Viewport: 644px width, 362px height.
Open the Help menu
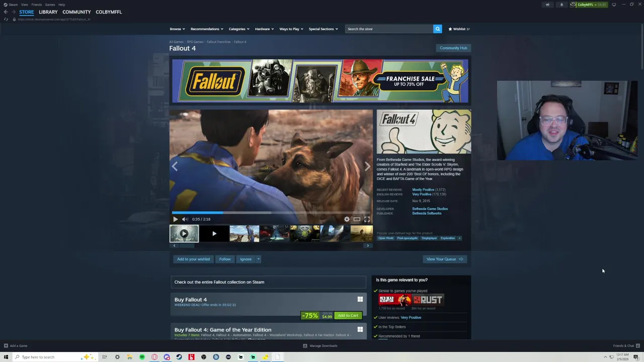pos(61,5)
